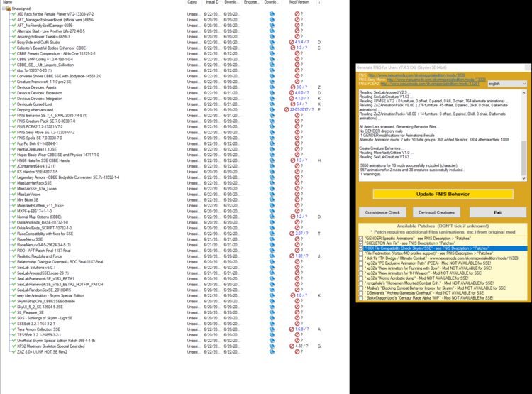
Task: Click version 4.5.4 of BodySlide and Outfit Studio
Action: click(x=301, y=42)
